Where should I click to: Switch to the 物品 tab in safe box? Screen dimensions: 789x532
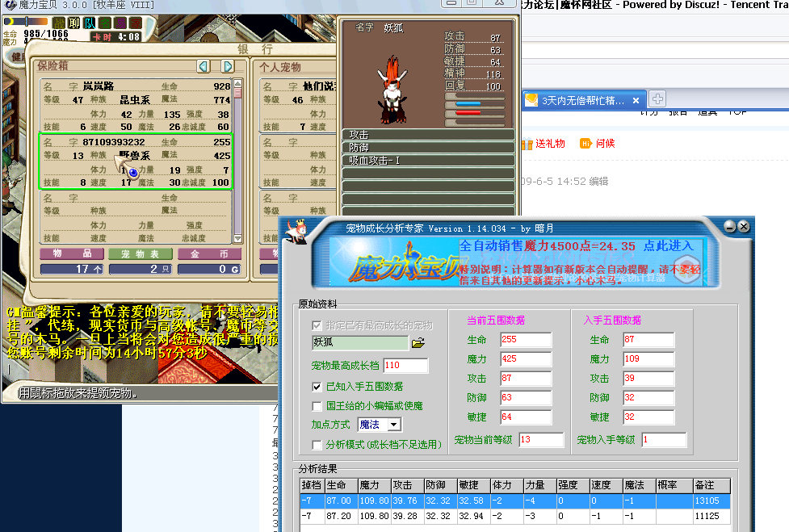tap(72, 254)
